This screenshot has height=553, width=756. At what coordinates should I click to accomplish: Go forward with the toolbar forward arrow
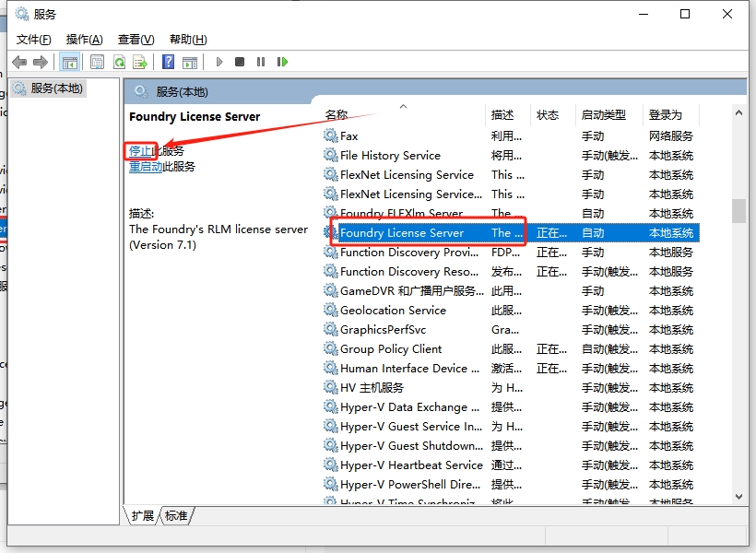coord(41,62)
